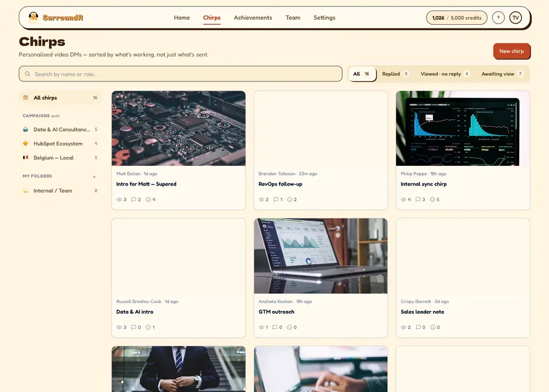The height and width of the screenshot is (392, 549).
Task: Open the GTM outreach chirp title
Action: point(276,311)
